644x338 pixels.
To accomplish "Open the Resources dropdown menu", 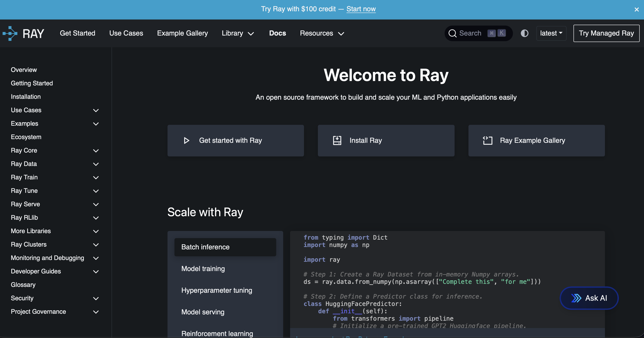I will (x=322, y=33).
